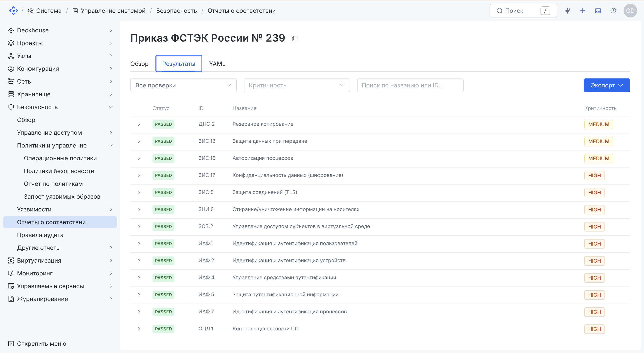644x353 pixels.
Task: Open the Экспорт dropdown button
Action: 607,85
